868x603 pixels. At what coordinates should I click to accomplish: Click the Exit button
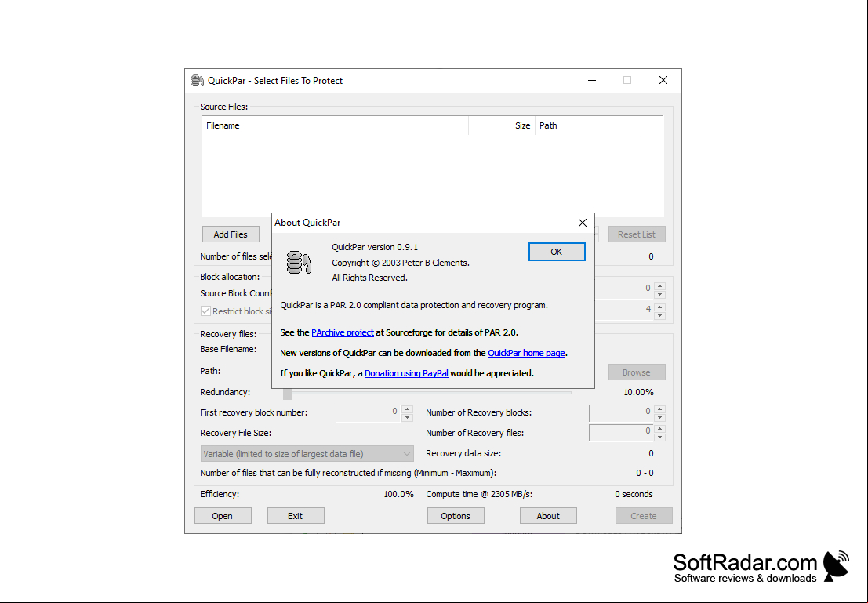(296, 515)
